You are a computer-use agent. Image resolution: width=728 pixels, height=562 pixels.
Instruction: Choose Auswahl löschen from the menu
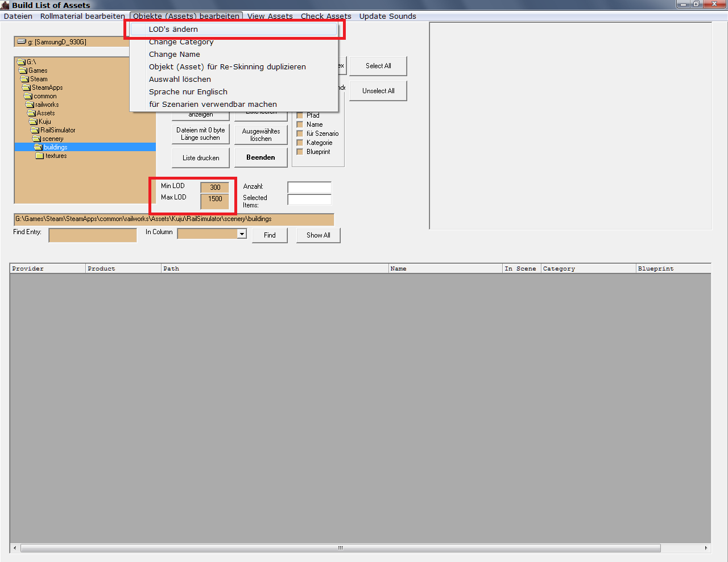pos(234,79)
